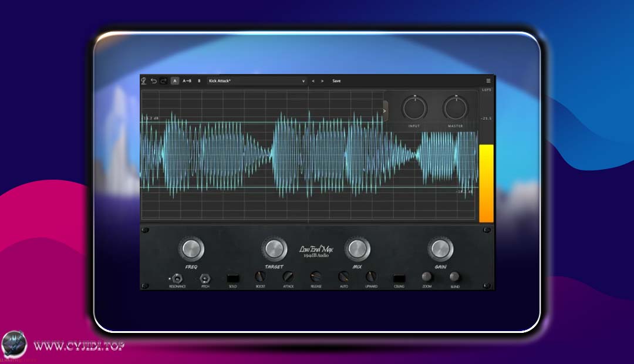Click the LUFS label above the meter
The image size is (634, 364).
487,90
